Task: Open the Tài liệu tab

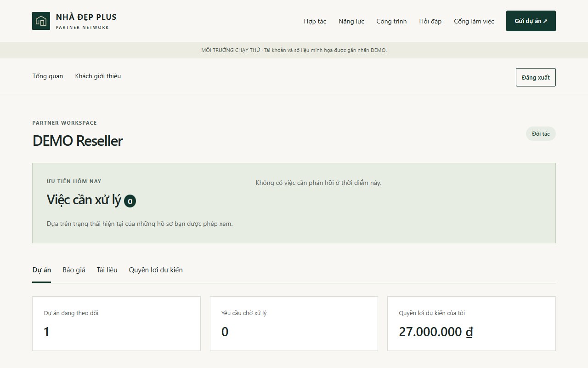Action: pyautogui.click(x=107, y=270)
